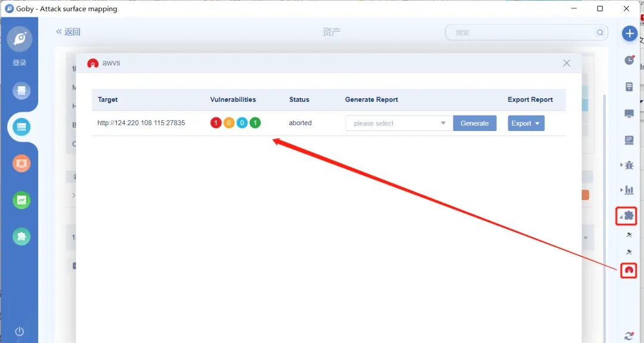Screen dimensions: 644x343
Task: Click the lower crossed-tools plugin icon
Action: [x=629, y=252]
